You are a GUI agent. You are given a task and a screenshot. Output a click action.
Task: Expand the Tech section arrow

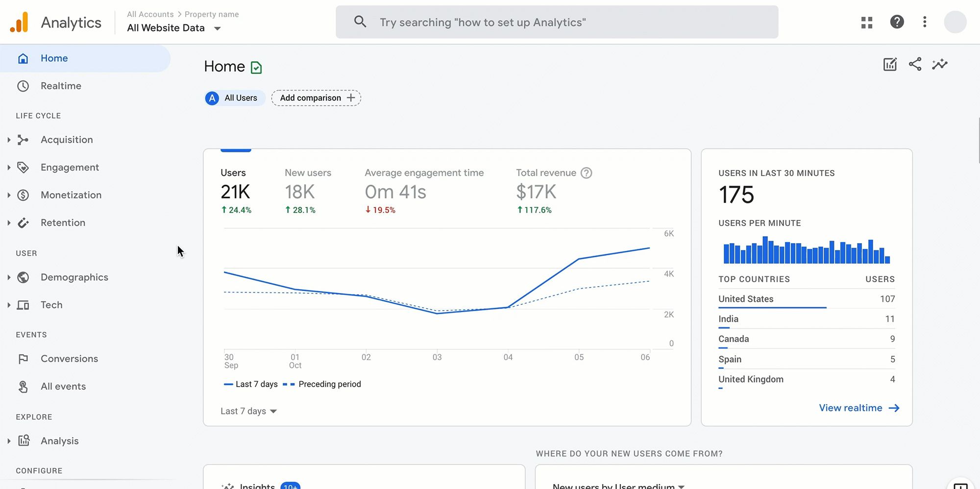click(x=9, y=305)
